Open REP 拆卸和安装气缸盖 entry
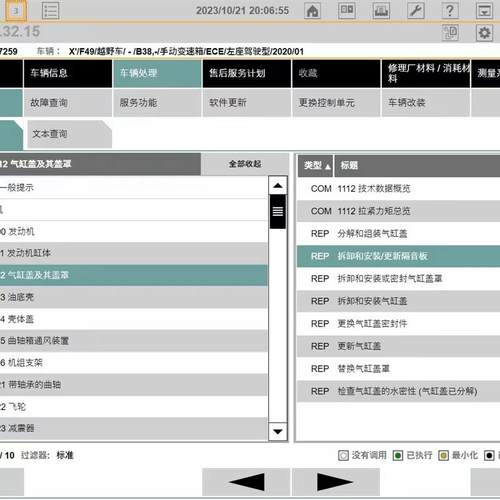Image resolution: width=500 pixels, height=500 pixels. 398,301
